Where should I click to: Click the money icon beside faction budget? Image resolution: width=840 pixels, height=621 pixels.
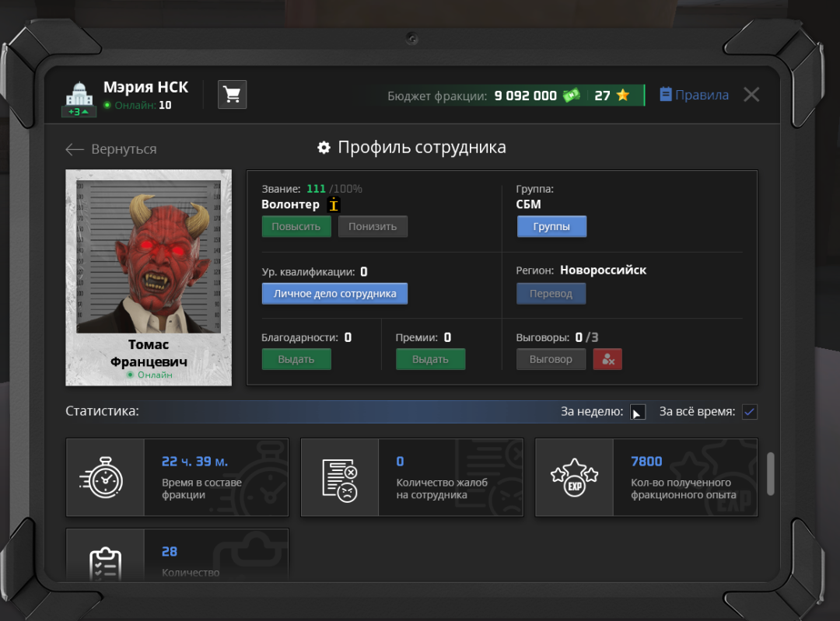571,96
